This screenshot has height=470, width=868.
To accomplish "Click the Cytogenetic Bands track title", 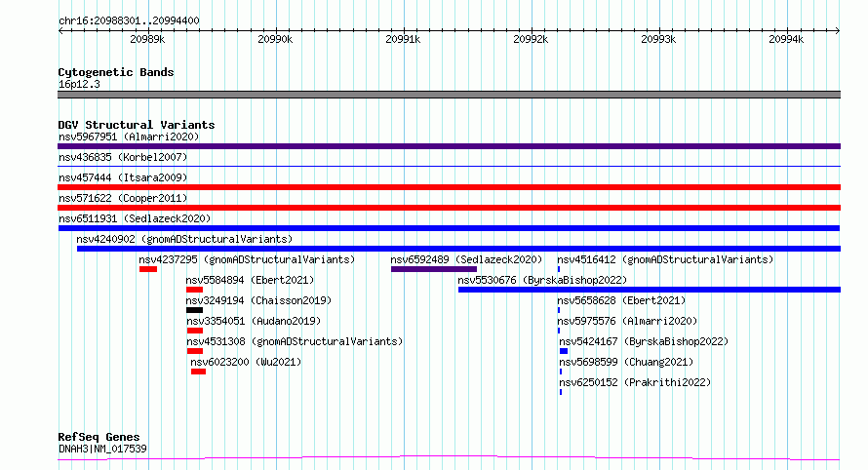I will (x=116, y=72).
